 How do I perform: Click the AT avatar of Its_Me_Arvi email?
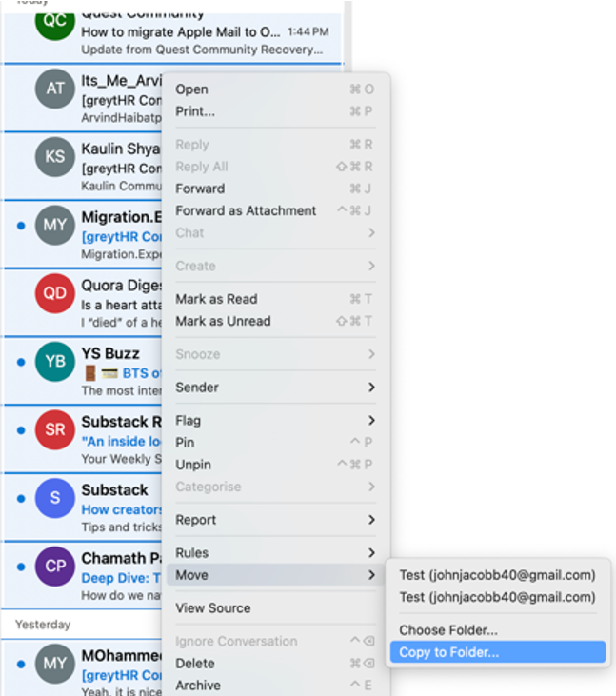pos(55,89)
